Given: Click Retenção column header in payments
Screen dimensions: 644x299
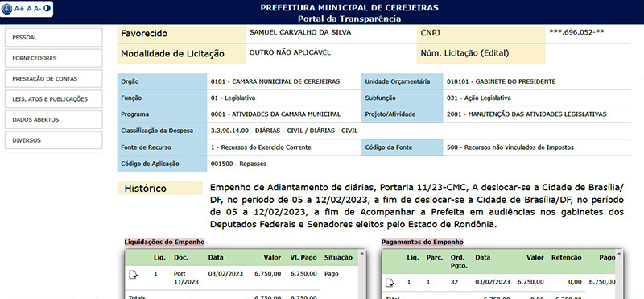Looking at the screenshot, I should pyautogui.click(x=566, y=257).
